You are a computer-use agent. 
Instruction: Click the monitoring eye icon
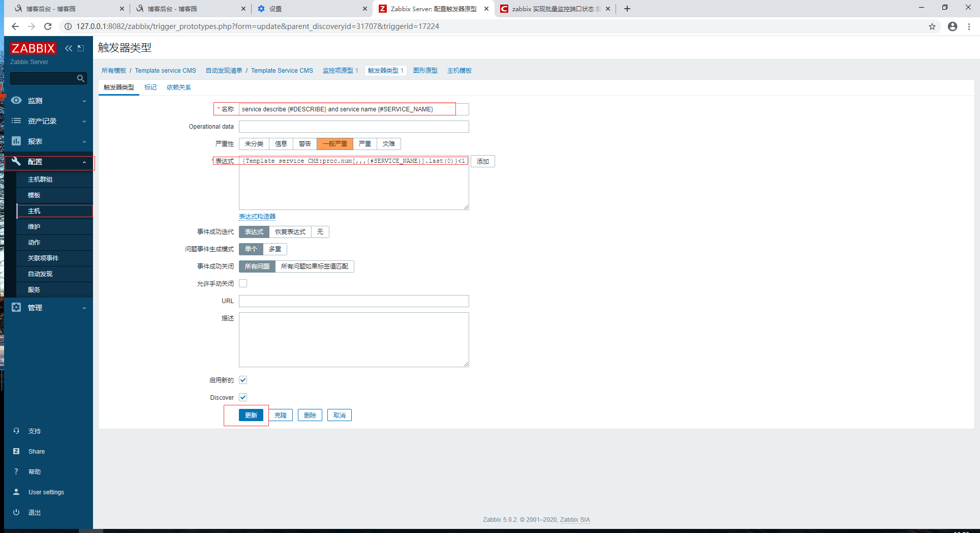coord(16,101)
